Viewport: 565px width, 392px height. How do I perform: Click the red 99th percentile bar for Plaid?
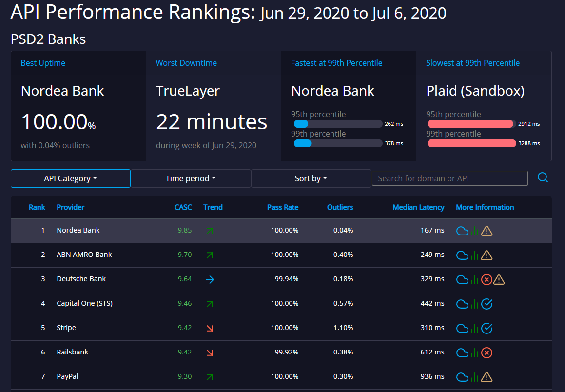(471, 143)
